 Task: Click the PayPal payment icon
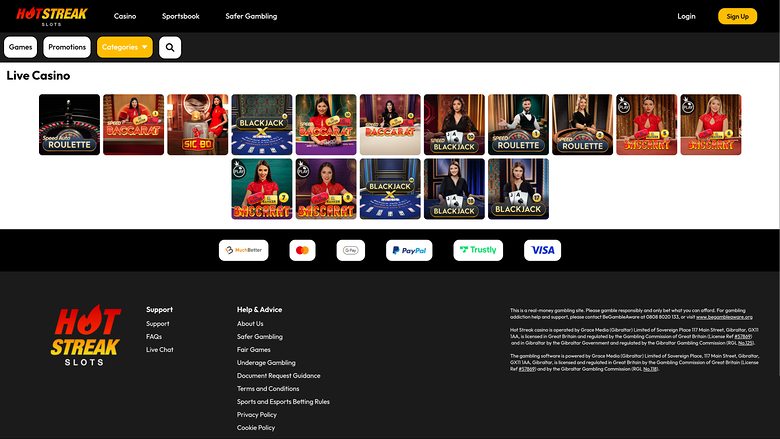click(x=409, y=250)
